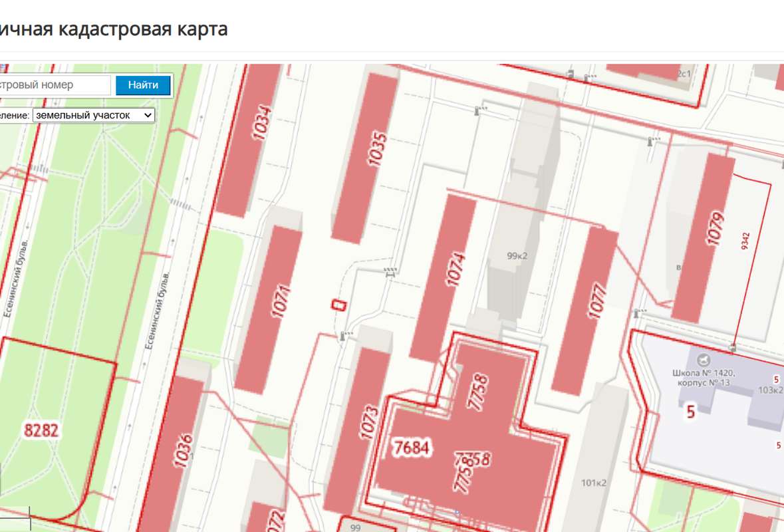Select building parcel 1079
784x532 pixels.
point(703,237)
